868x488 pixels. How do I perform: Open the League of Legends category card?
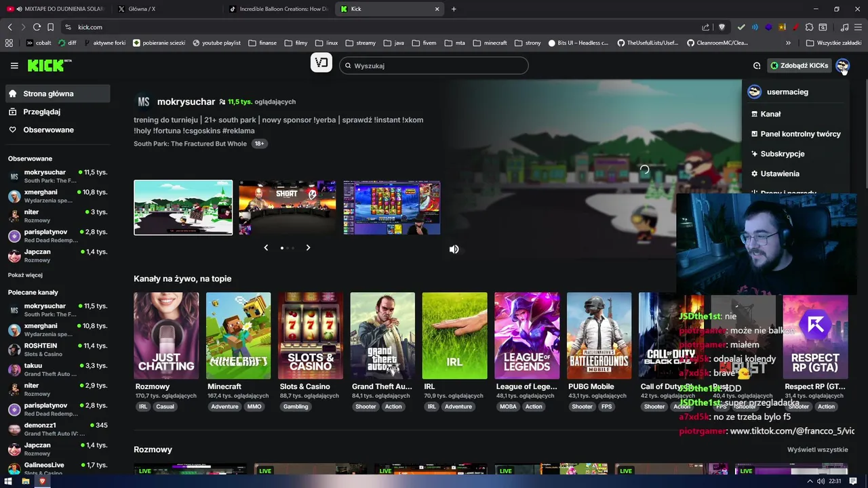tap(527, 335)
